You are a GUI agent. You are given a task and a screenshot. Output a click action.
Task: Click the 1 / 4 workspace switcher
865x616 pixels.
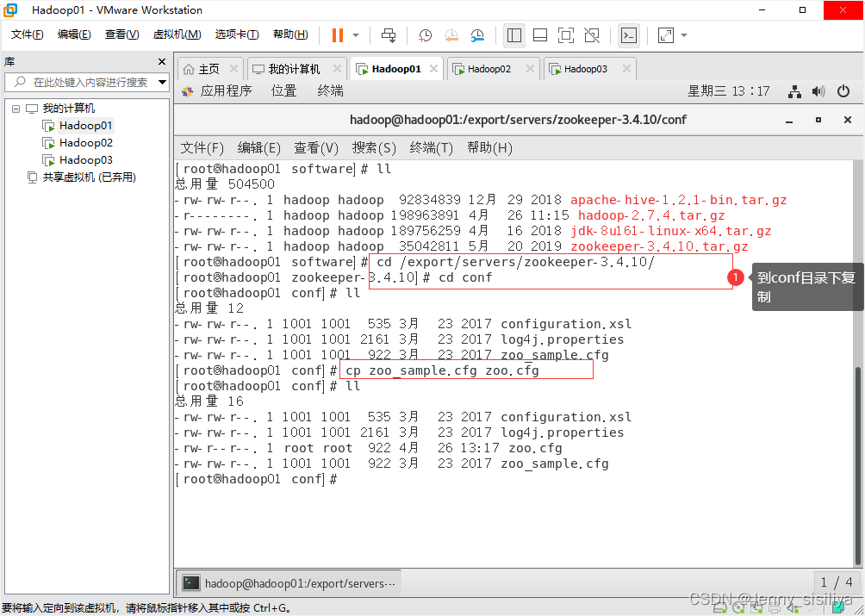837,582
